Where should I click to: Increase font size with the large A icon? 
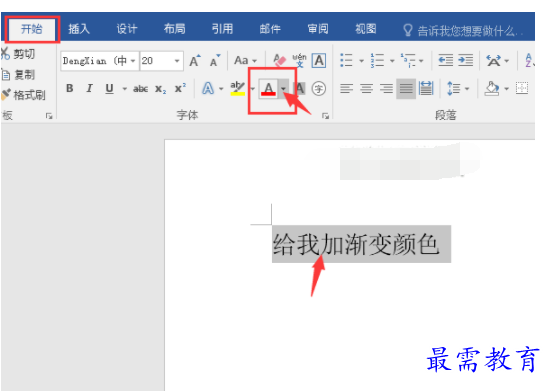coord(195,61)
